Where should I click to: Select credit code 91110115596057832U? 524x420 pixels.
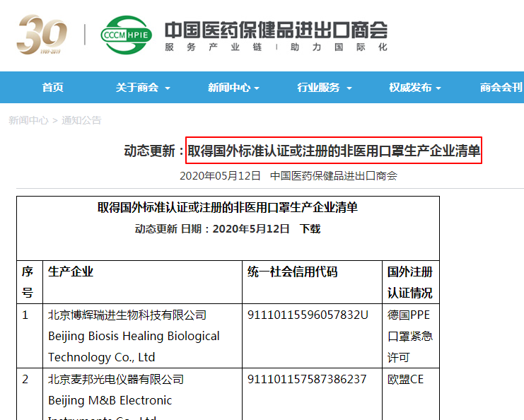click(308, 315)
